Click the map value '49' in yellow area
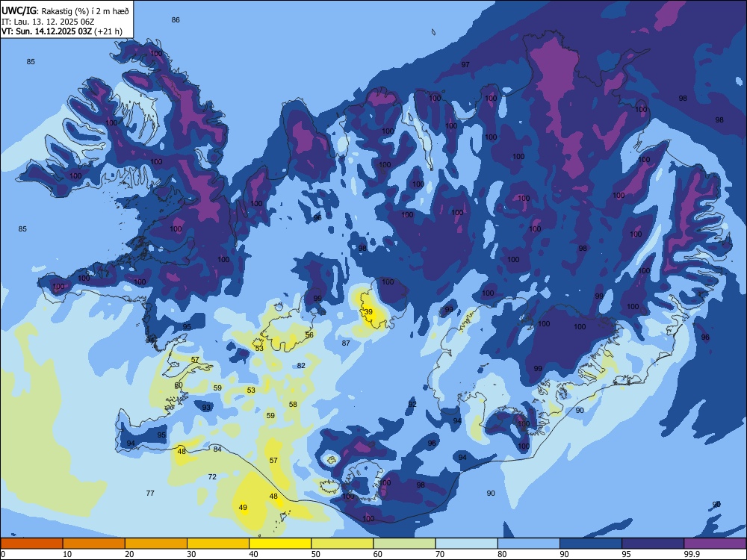 pos(243,507)
